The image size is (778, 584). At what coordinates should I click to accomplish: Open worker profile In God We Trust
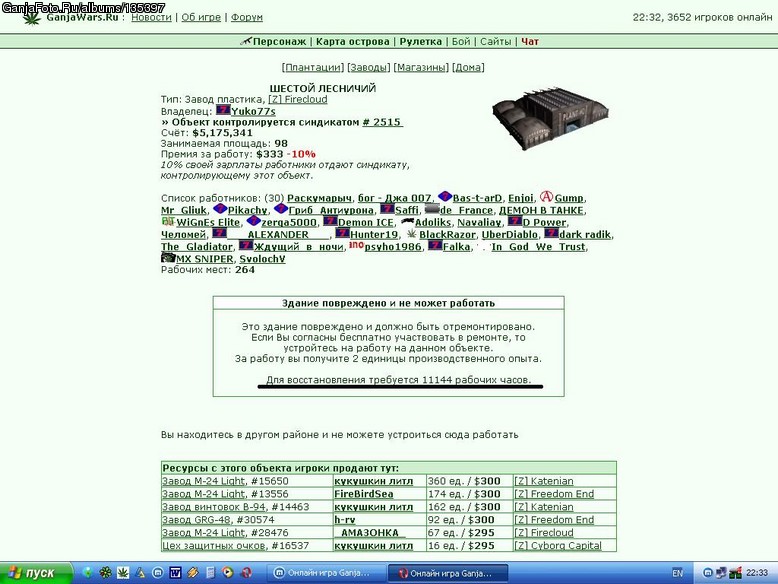click(x=538, y=247)
